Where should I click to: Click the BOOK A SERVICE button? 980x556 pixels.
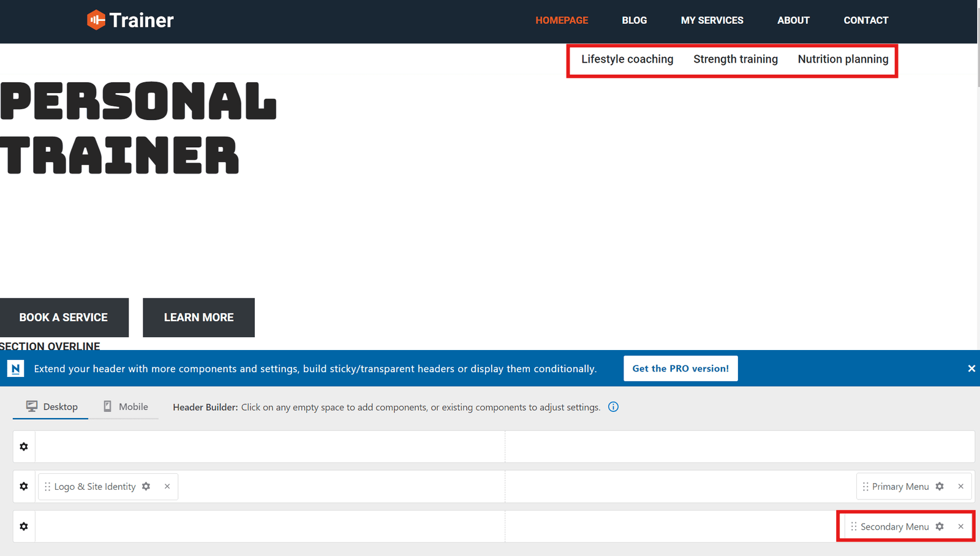(x=63, y=317)
